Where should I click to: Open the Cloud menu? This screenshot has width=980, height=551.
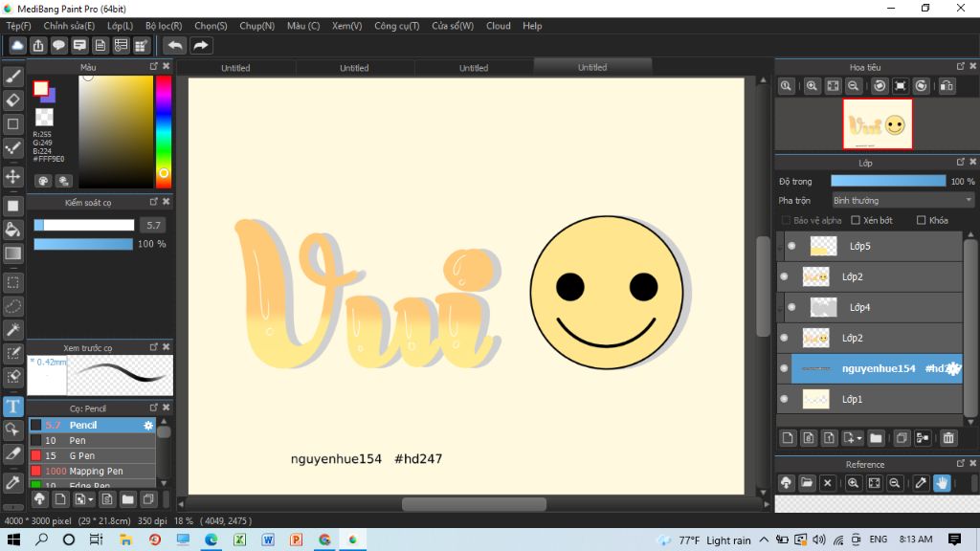[498, 26]
